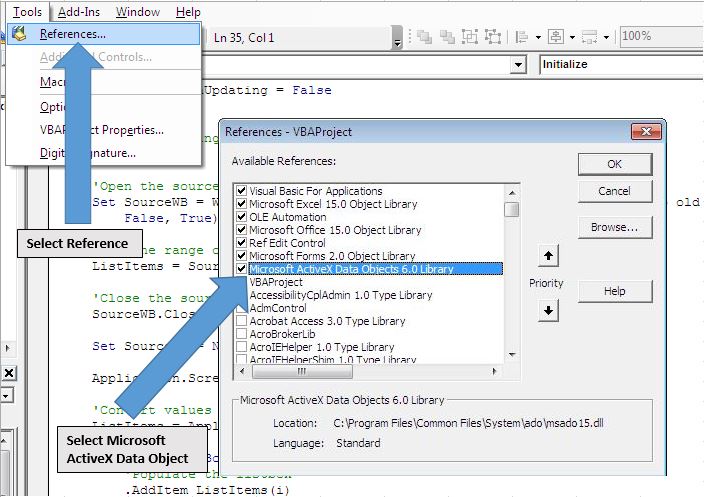704x497 pixels.
Task: Uncheck Microsoft Office 15.0 Object Library
Action: [x=242, y=229]
